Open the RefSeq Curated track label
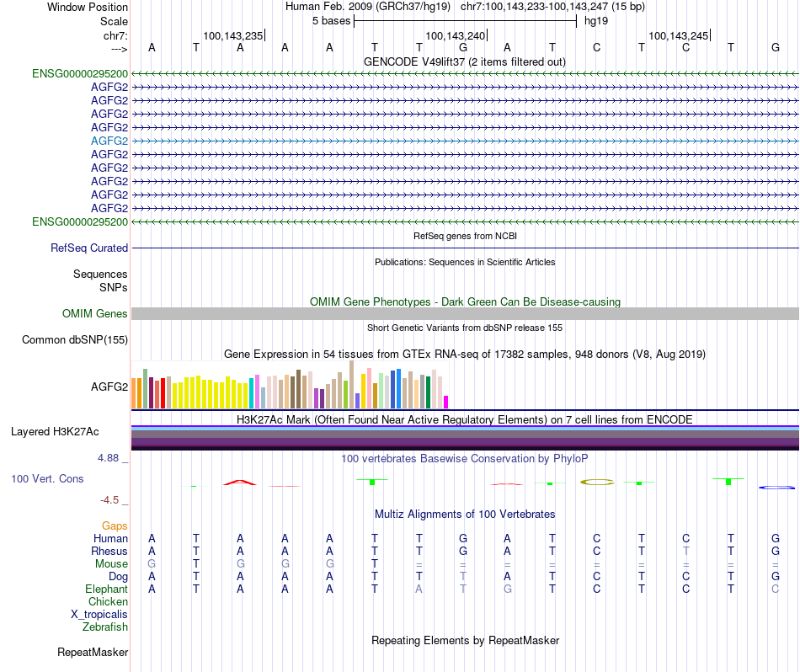Viewport: 800px width, 672px height. pos(89,248)
